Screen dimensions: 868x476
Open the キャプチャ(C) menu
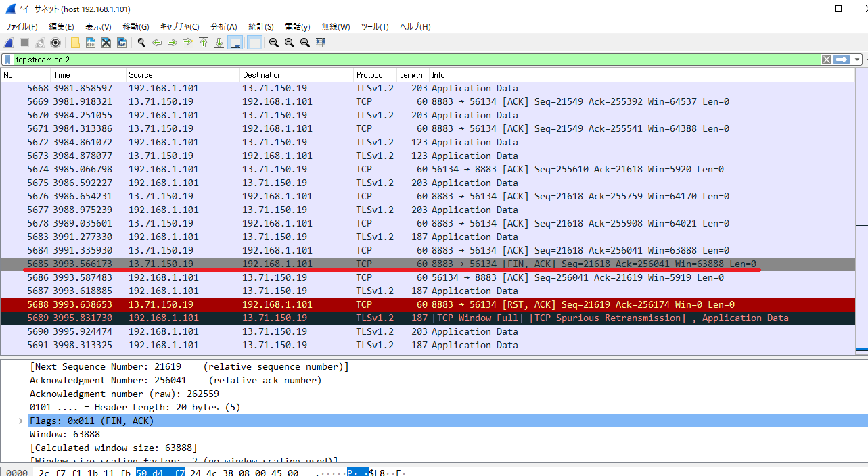tap(179, 26)
